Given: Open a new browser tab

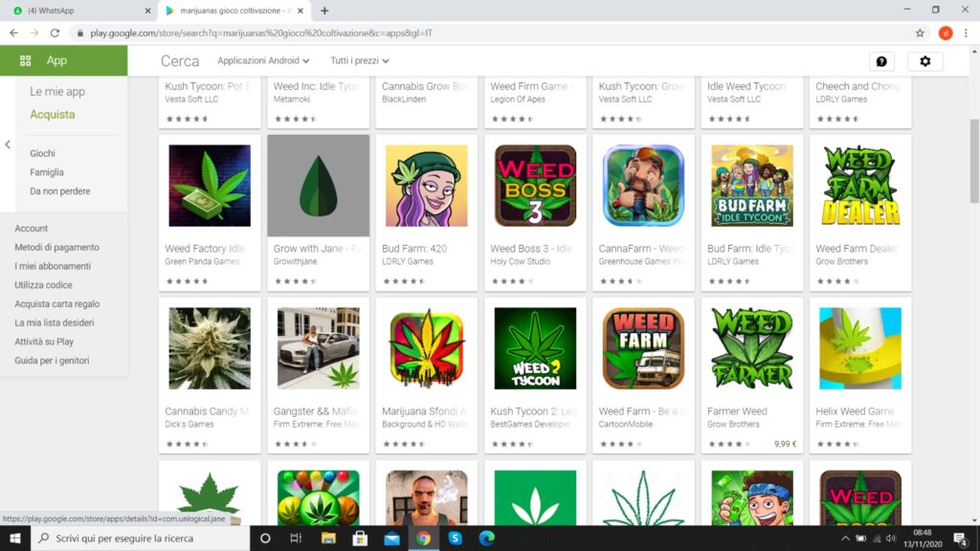Looking at the screenshot, I should point(324,11).
